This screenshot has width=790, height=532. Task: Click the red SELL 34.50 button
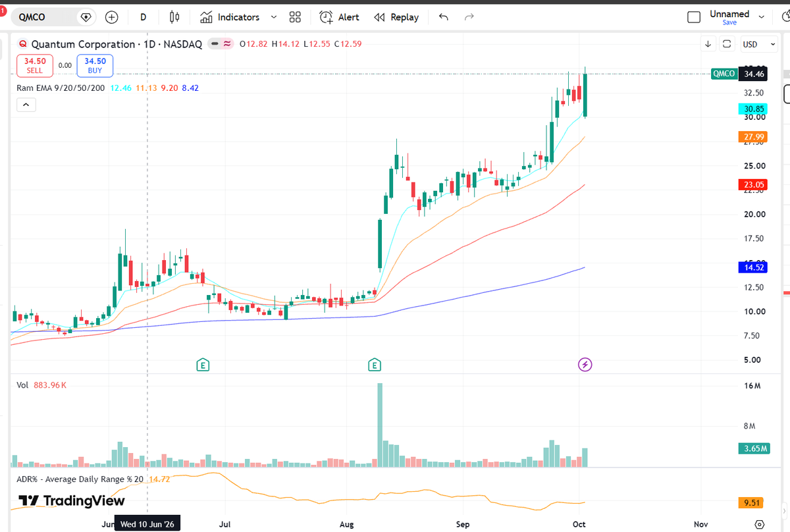pyautogui.click(x=35, y=65)
